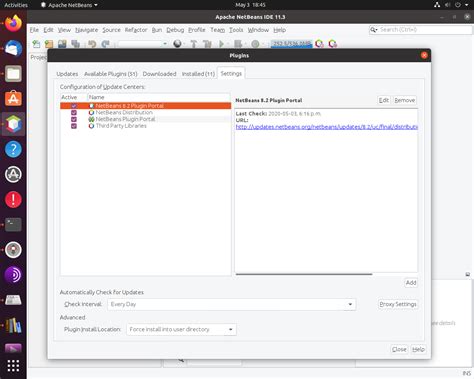Open the Refactor menu
The height and width of the screenshot is (379, 474).
(x=136, y=30)
